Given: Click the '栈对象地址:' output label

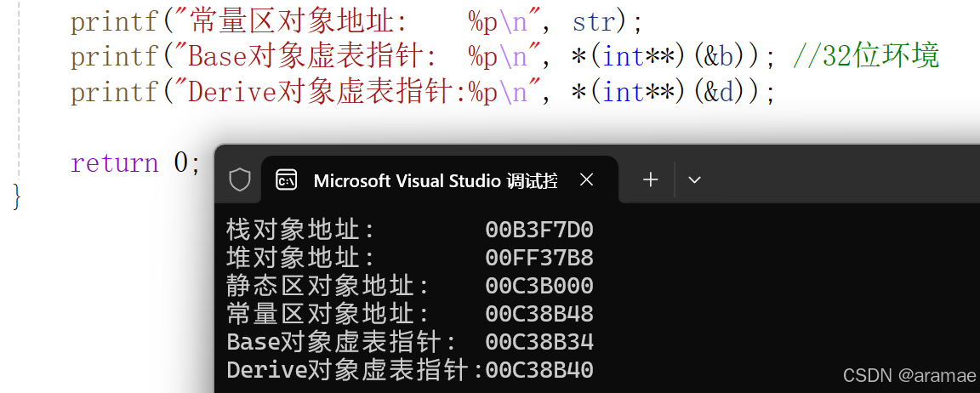Looking at the screenshot, I should (x=300, y=231).
